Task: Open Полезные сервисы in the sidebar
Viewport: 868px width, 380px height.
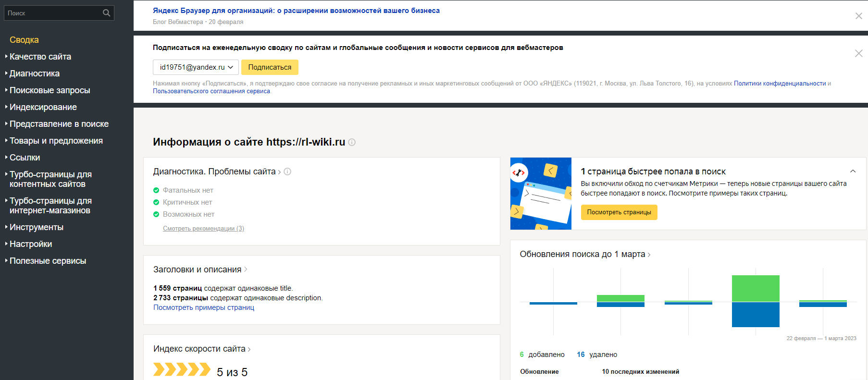Action: 48,261
